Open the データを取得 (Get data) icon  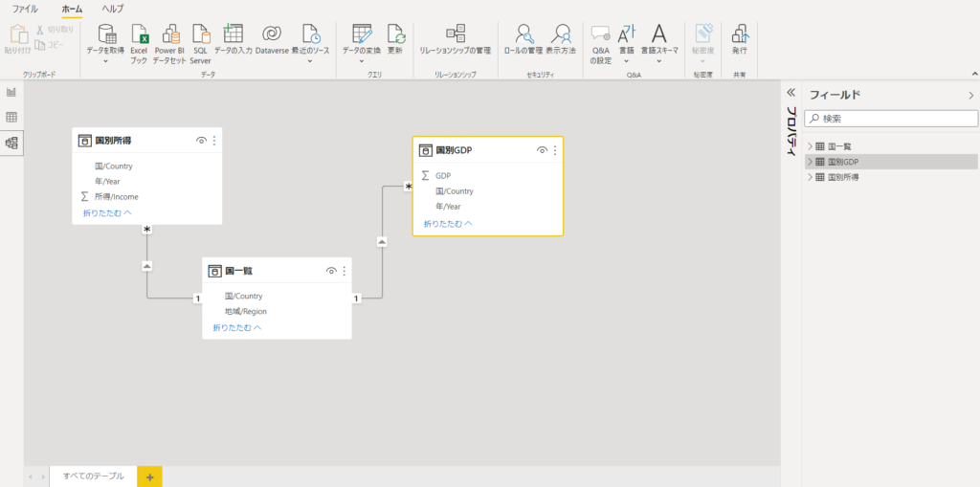[x=106, y=33]
